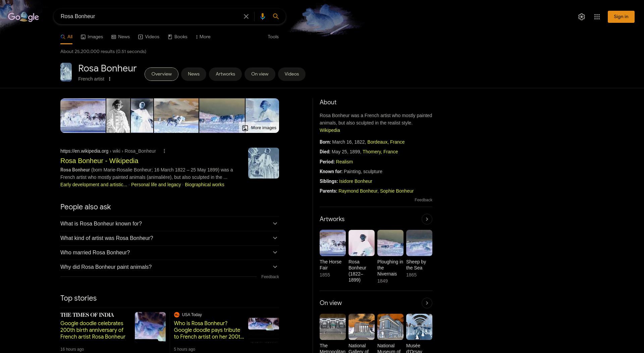The height and width of the screenshot is (353, 644).
Task: Open Ploughing in the Nivernais artwork thumbnail
Action: pyautogui.click(x=390, y=243)
